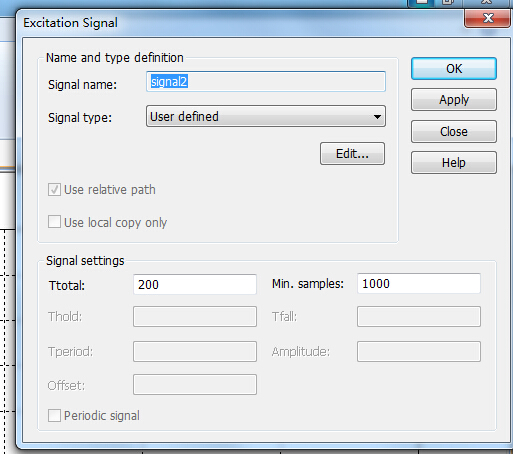Click the Tperiod input field
Viewport: 513px width, 454px height.
pos(195,351)
